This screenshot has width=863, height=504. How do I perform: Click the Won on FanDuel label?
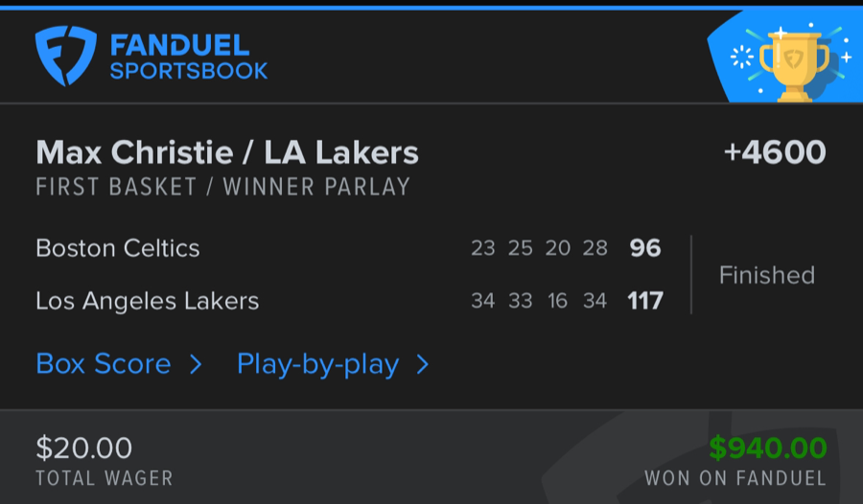735,477
